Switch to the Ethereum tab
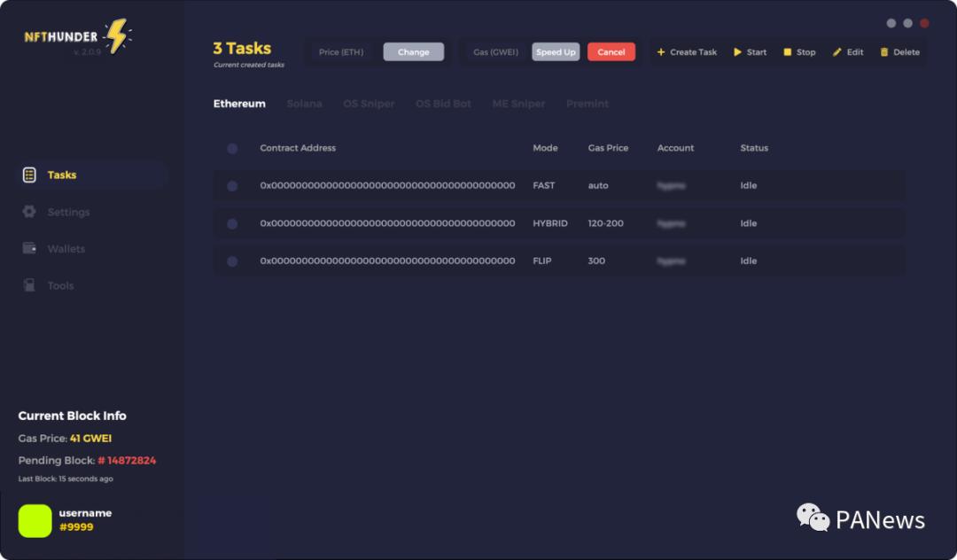Viewport: 957px width, 560px height. coord(239,104)
